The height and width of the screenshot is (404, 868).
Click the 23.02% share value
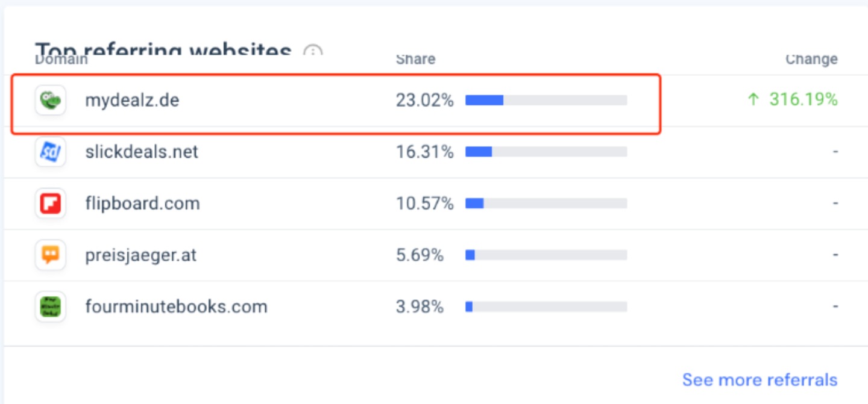(424, 101)
